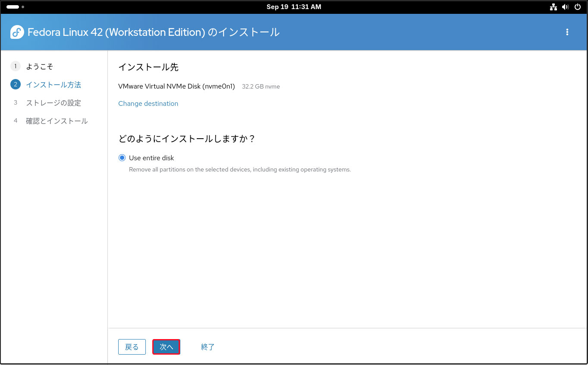Quit installer via the 終了 button

coord(208,347)
